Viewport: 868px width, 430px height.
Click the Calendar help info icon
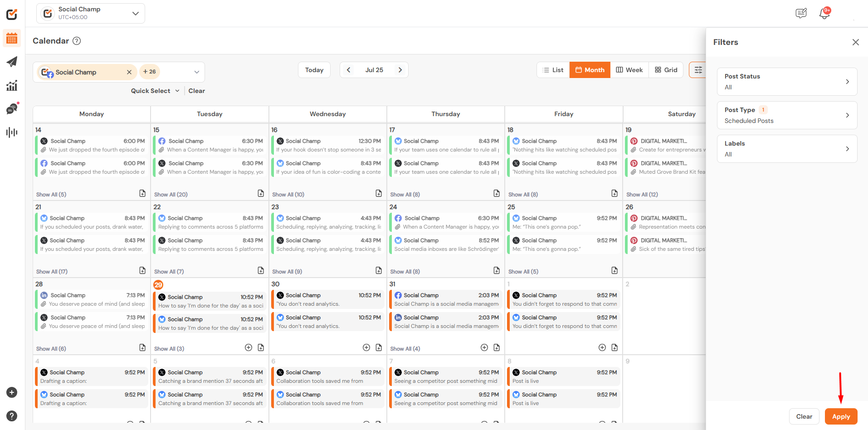coord(77,41)
